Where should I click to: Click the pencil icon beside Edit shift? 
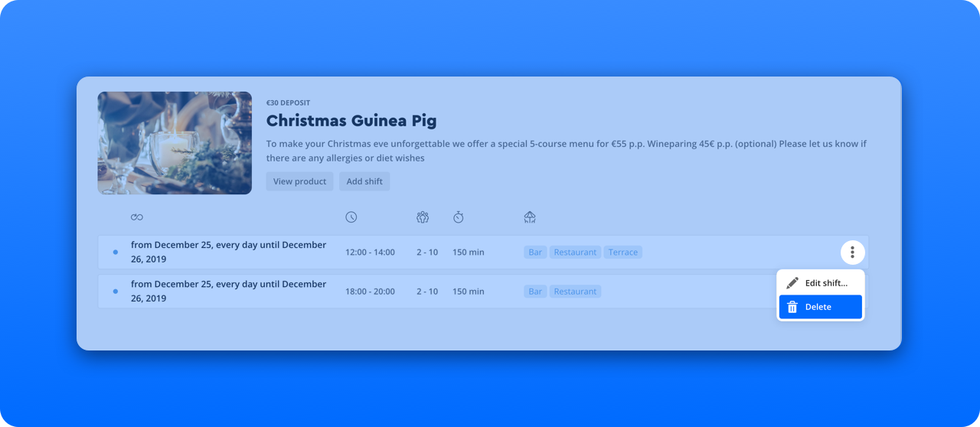point(792,283)
